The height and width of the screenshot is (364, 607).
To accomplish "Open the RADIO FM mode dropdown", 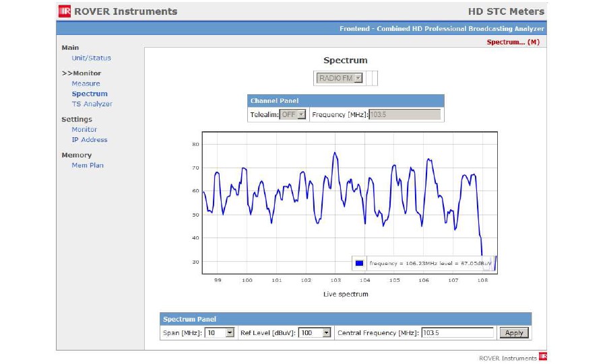I will tap(340, 78).
